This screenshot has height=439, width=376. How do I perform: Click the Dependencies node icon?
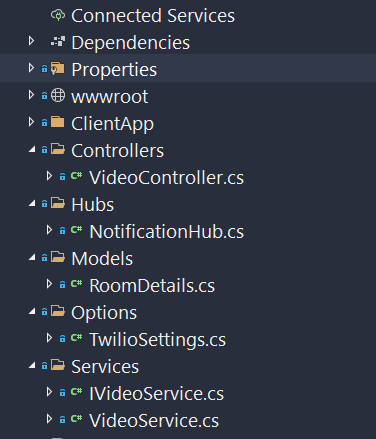tap(58, 42)
